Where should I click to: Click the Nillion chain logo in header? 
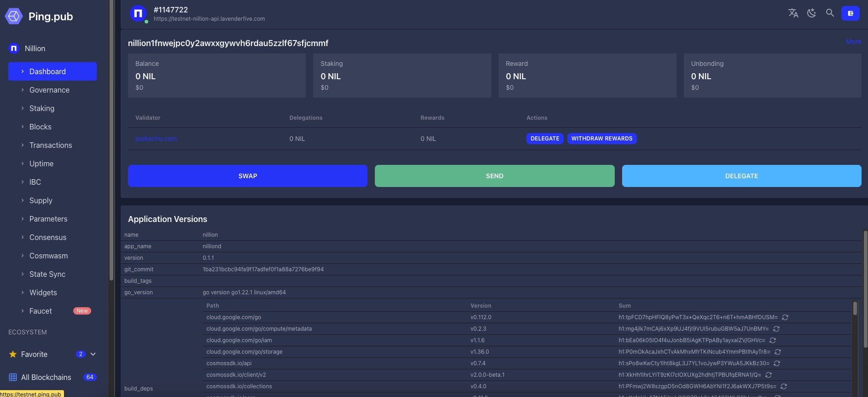(138, 14)
